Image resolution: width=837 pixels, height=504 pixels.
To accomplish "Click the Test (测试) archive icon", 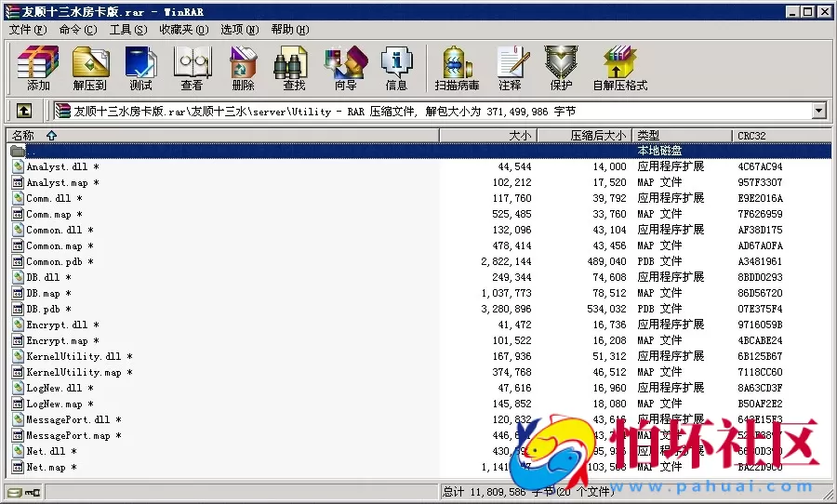I will click(x=140, y=68).
